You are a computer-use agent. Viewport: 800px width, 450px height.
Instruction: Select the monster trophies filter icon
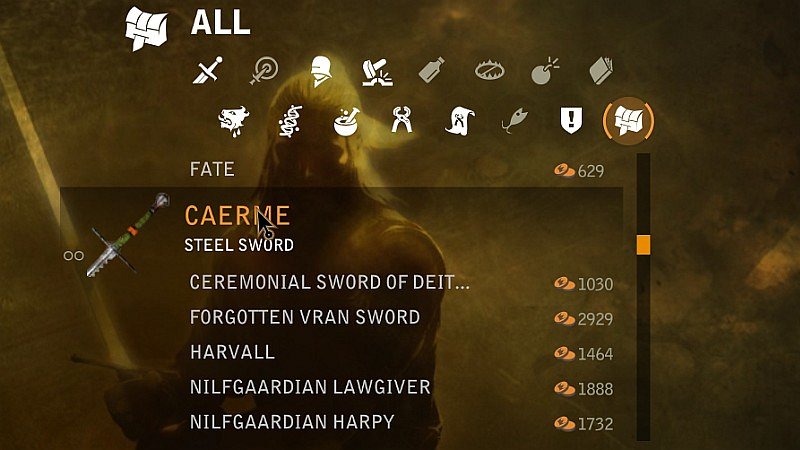[234, 121]
